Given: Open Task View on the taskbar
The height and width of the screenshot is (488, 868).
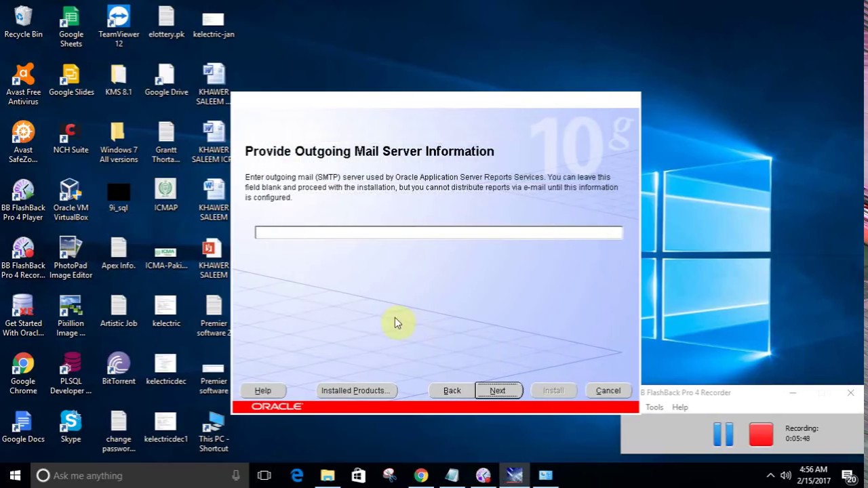Looking at the screenshot, I should coord(264,476).
